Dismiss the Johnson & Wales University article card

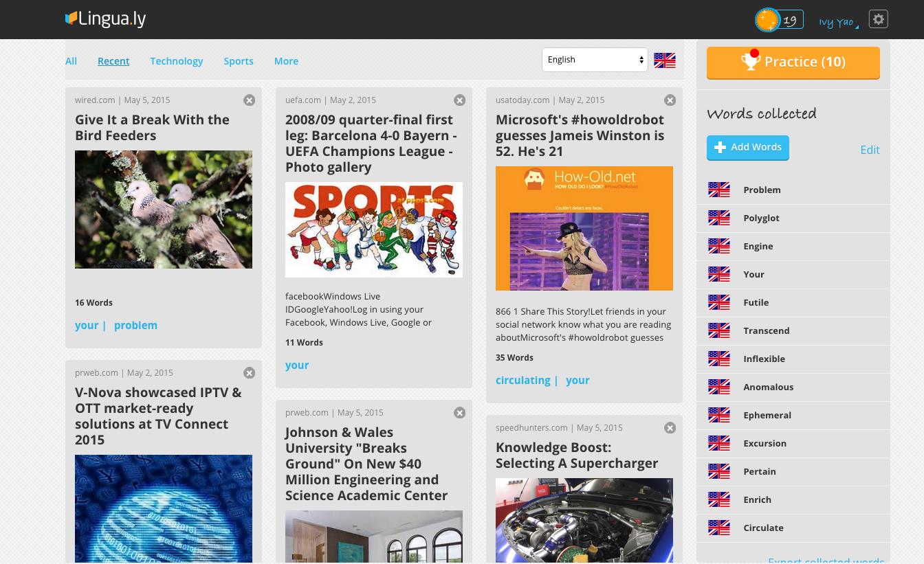coord(460,413)
